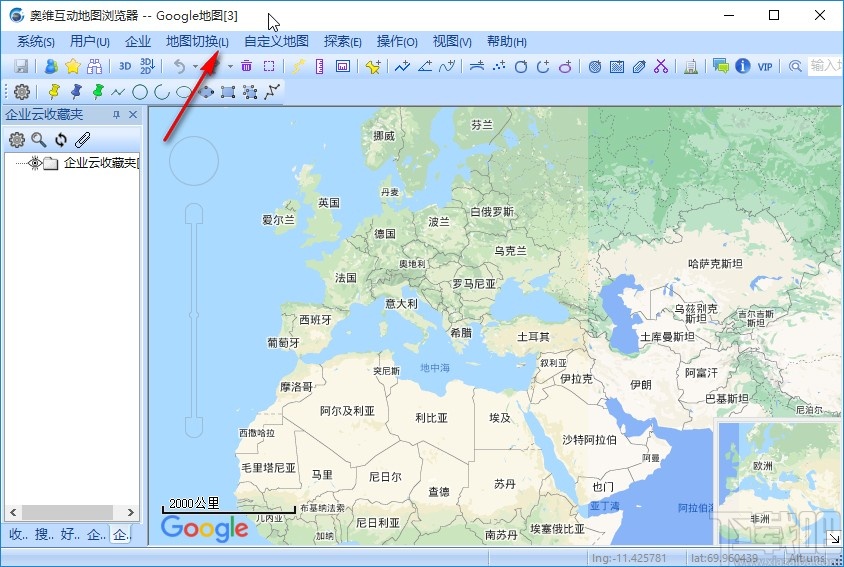Click the panel scrollbar left arrow
The height and width of the screenshot is (567, 844).
coord(13,513)
